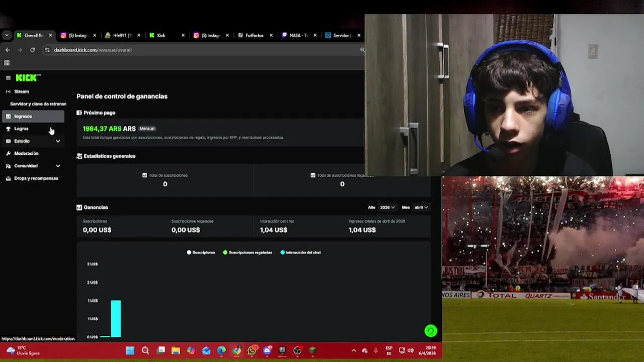
Task: Open Drops y recompensas page
Action: coord(36,178)
